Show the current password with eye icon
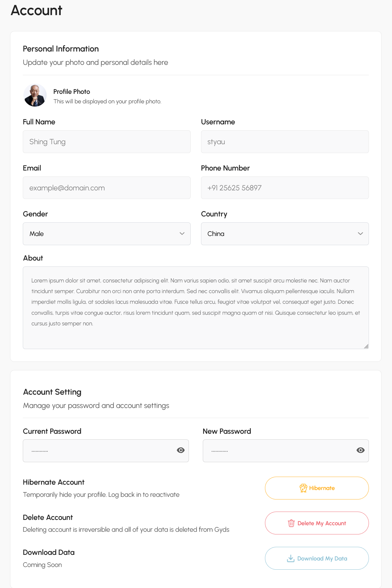The width and height of the screenshot is (392, 588). (x=181, y=450)
